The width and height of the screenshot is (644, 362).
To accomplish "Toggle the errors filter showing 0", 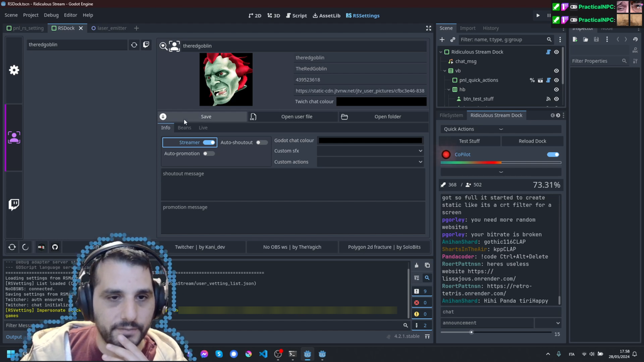I will [421, 302].
